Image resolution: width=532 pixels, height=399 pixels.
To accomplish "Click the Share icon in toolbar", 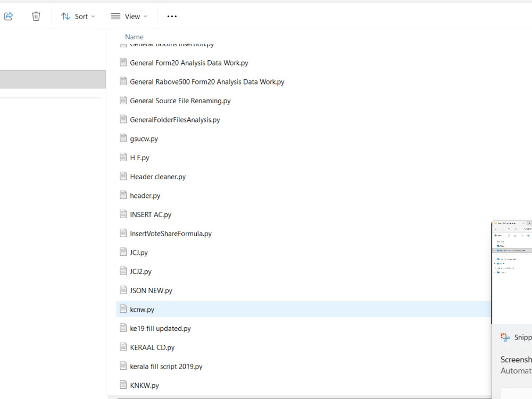I will coord(9,16).
